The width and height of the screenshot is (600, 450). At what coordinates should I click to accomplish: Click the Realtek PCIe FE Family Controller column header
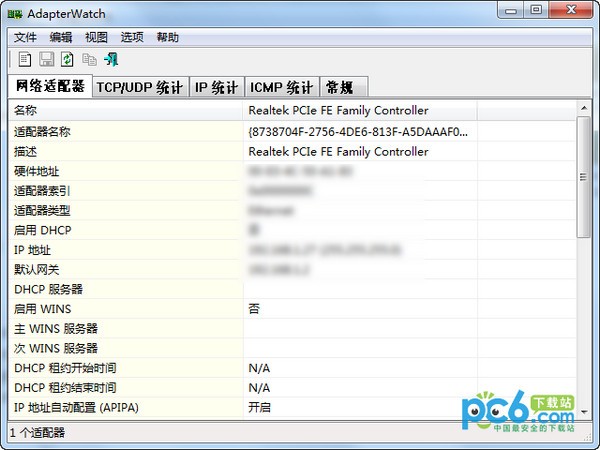360,111
